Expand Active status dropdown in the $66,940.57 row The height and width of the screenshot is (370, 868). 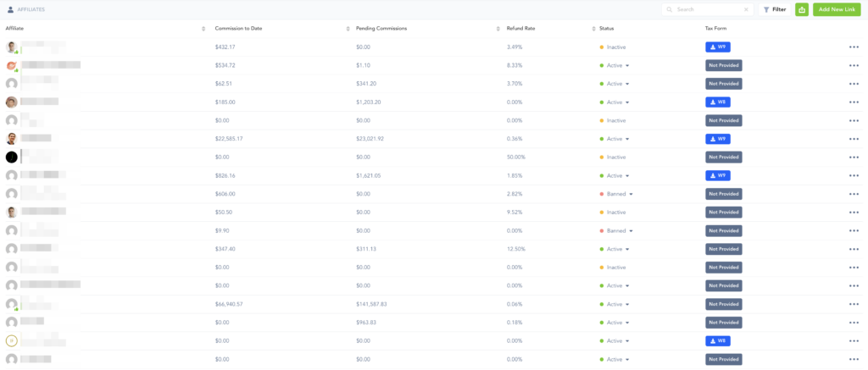click(627, 304)
